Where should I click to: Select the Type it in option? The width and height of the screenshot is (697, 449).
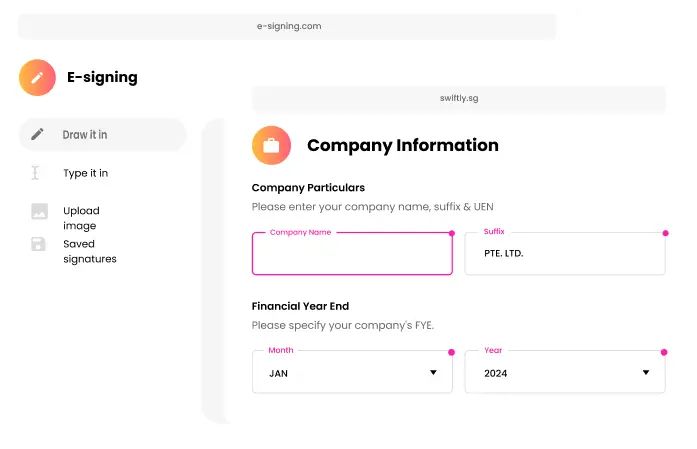[85, 173]
